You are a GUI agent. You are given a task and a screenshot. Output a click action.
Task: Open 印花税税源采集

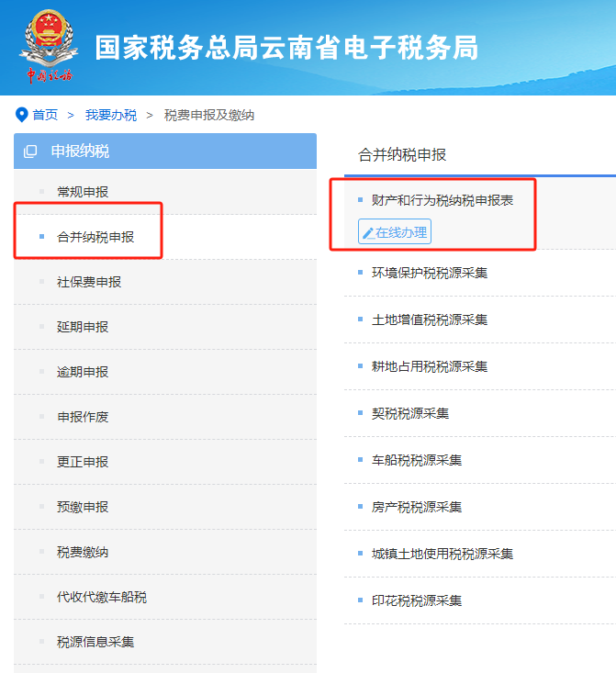pyautogui.click(x=417, y=600)
